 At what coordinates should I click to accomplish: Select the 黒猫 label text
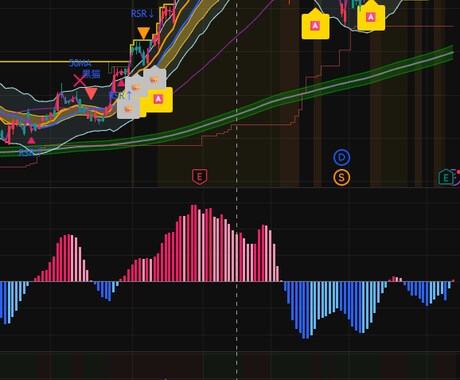click(x=91, y=74)
